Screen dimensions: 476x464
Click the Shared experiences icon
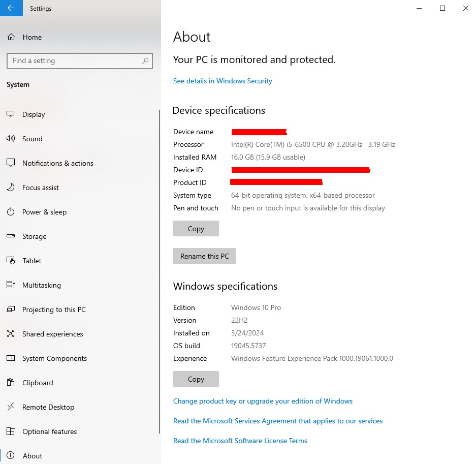pos(11,333)
